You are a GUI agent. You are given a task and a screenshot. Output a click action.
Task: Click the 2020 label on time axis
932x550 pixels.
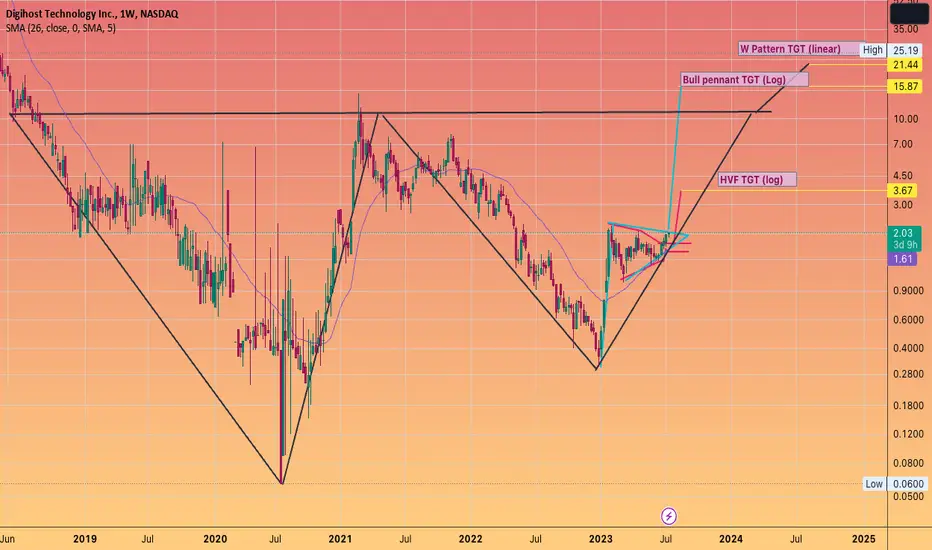coord(215,539)
